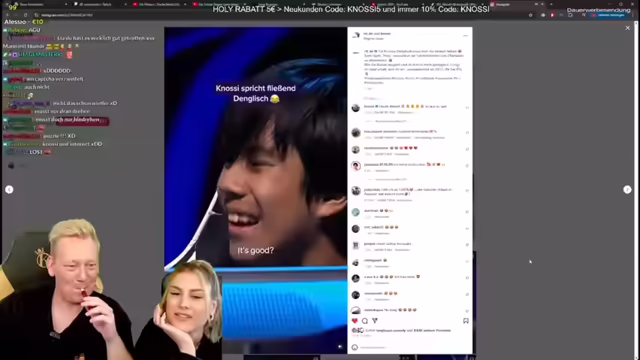Screen dimensions: 640x360
Task: Open the three-dot more options menu
Action: tap(465, 36)
